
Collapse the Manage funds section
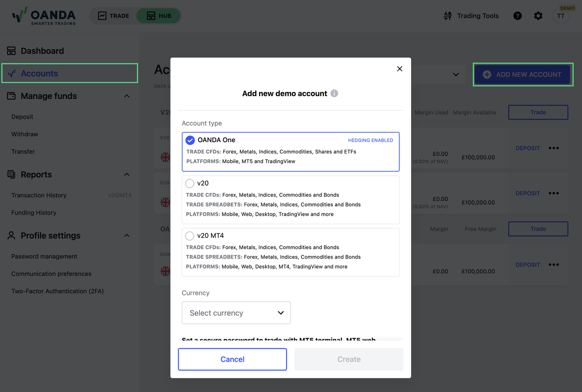(x=127, y=96)
